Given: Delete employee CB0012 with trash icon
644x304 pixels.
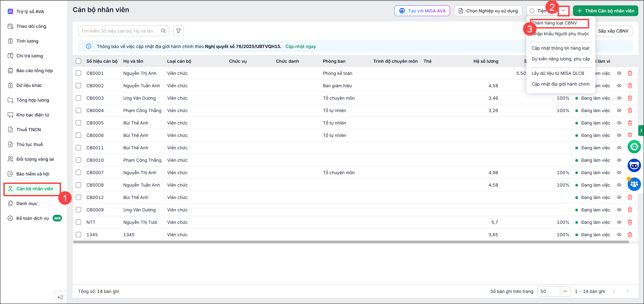Looking at the screenshot, I should point(630,197).
